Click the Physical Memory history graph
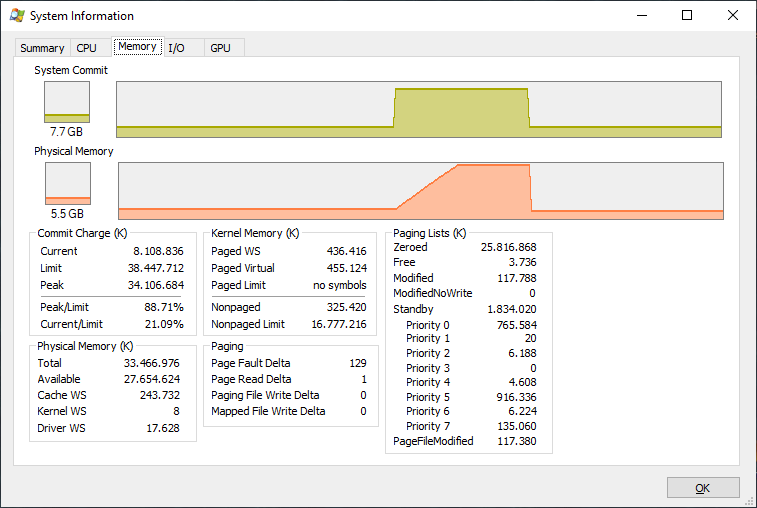The image size is (757, 508). pos(421,191)
